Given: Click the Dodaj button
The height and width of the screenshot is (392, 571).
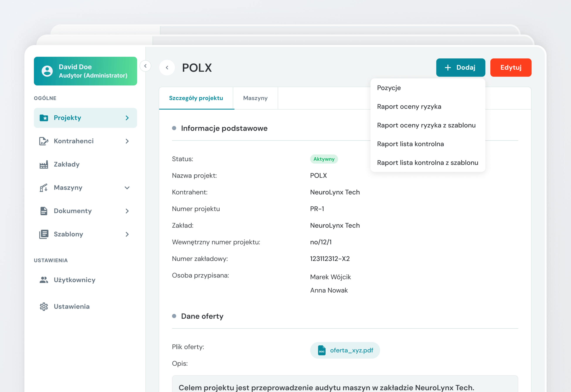Looking at the screenshot, I should click(x=461, y=68).
